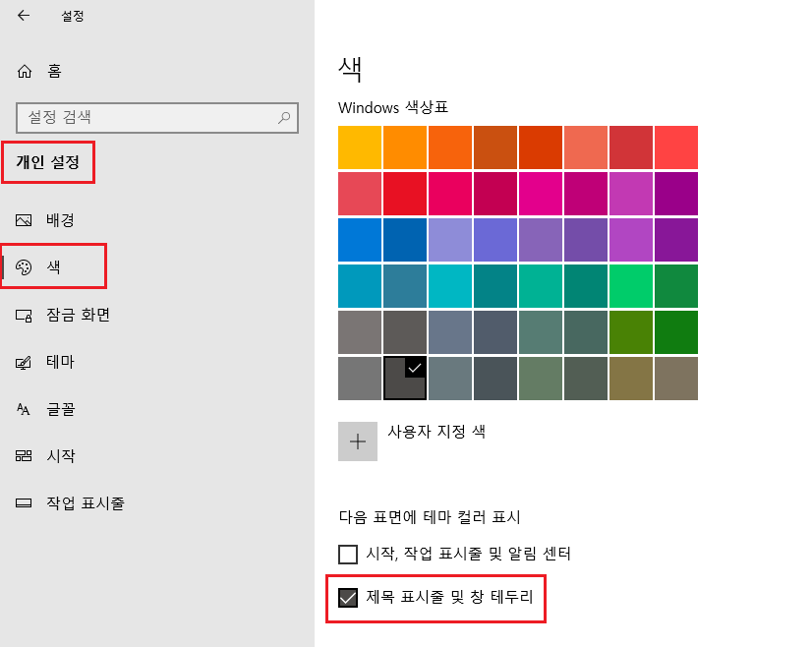The image size is (812, 647).
Task: Choose the lavender swatch in third row
Action: (450, 240)
